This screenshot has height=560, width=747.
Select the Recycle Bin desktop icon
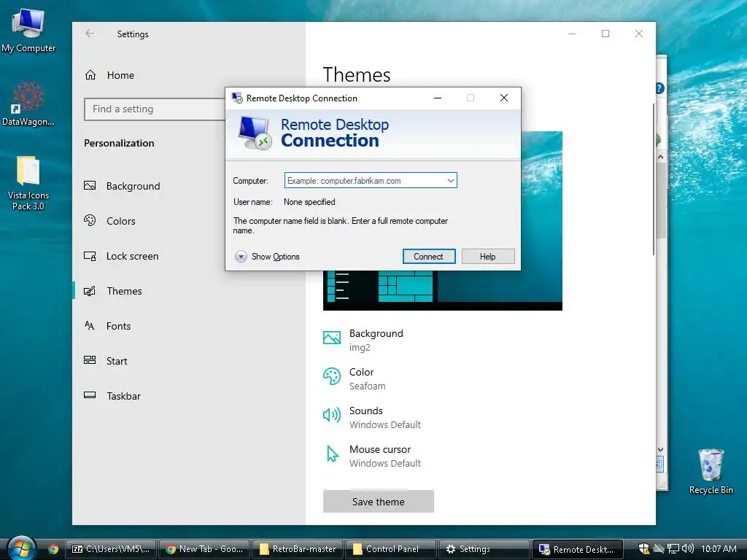tap(711, 472)
